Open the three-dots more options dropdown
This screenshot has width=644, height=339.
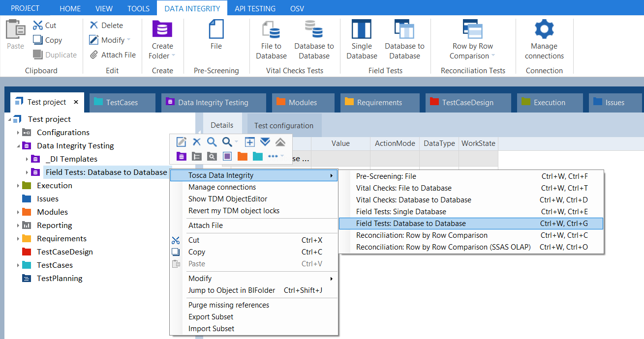[x=276, y=157]
